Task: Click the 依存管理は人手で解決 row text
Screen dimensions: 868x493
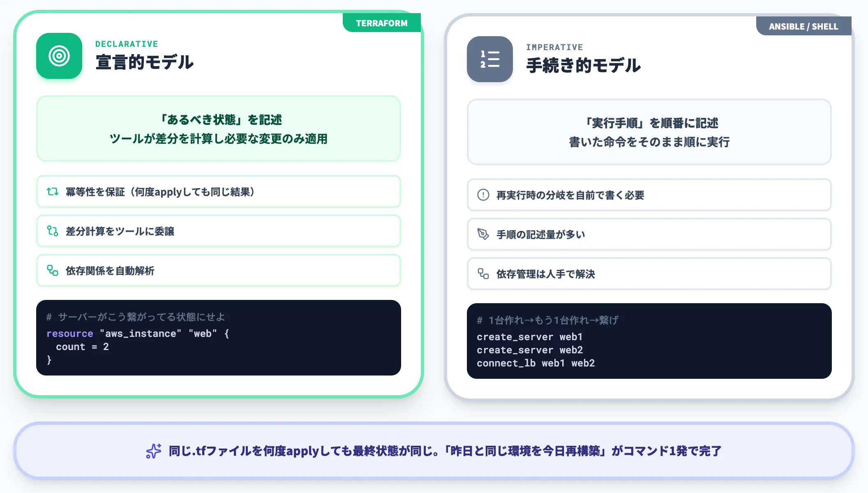Action: pos(546,274)
